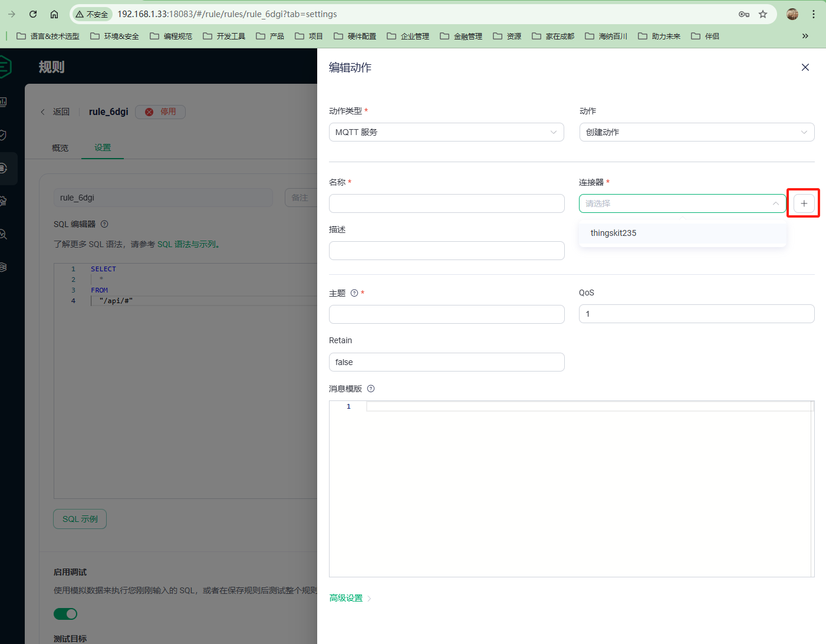Click the help icon next to 主题
The image size is (826, 644).
(354, 293)
